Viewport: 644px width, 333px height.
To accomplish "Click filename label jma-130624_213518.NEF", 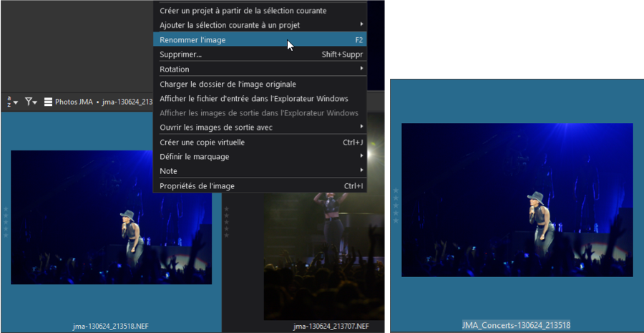I will 111,327.
